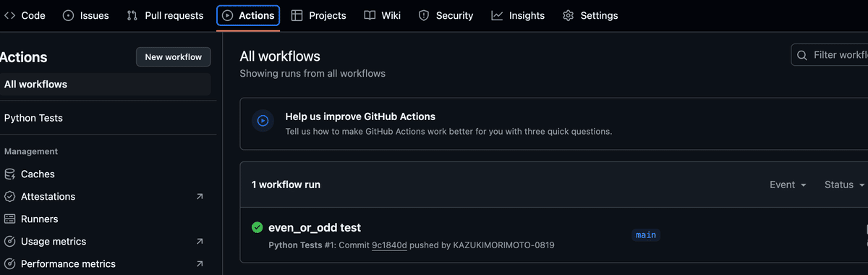Screen dimensions: 868x275
Task: Open Usage metrics page
Action: (106, 241)
